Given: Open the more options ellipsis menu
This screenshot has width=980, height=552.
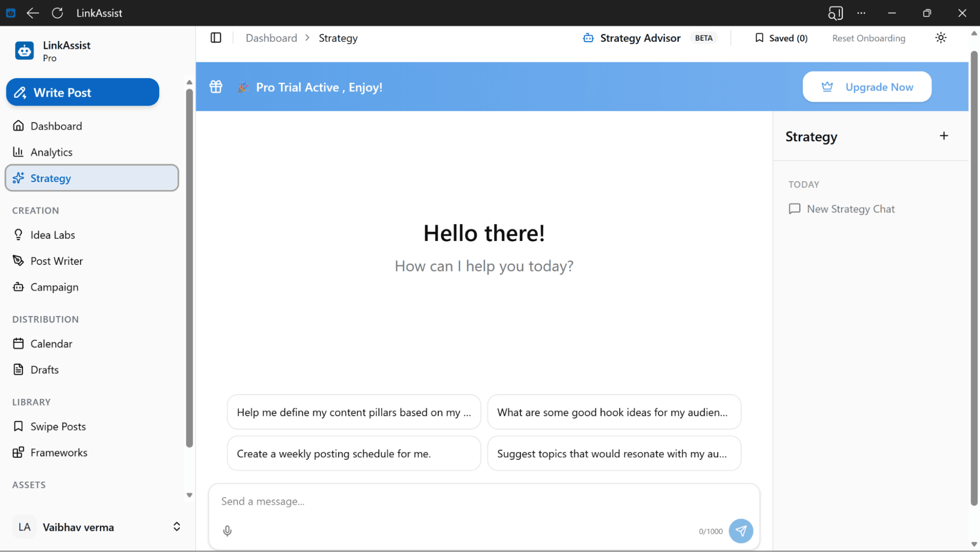Looking at the screenshot, I should 861,13.
